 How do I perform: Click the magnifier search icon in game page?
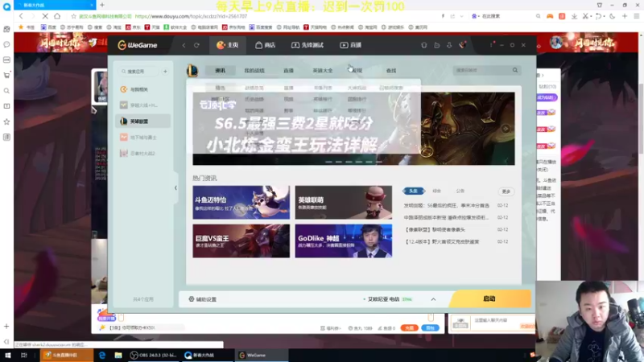pyautogui.click(x=515, y=70)
